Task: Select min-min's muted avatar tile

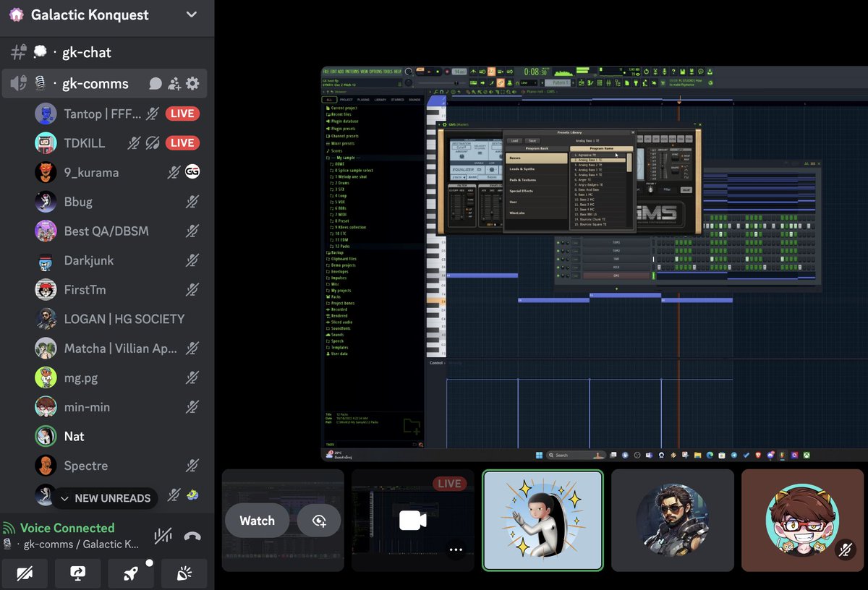Action: tap(802, 521)
